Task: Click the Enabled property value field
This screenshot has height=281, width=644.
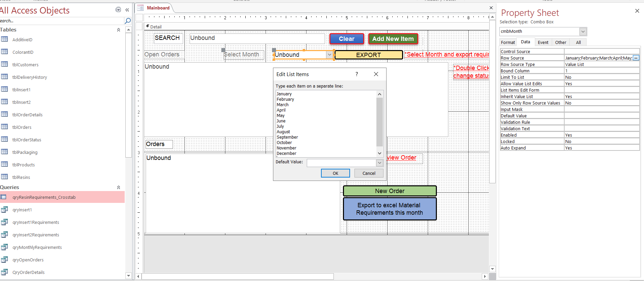Action: click(601, 135)
